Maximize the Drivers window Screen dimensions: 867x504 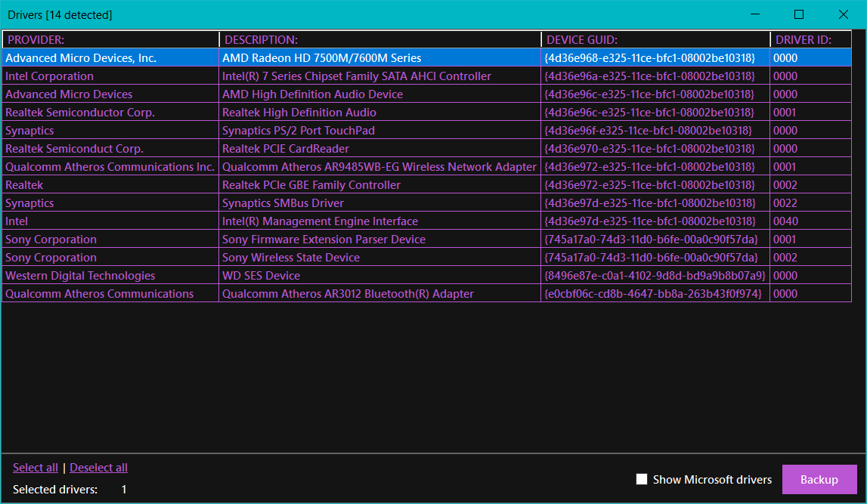799,14
